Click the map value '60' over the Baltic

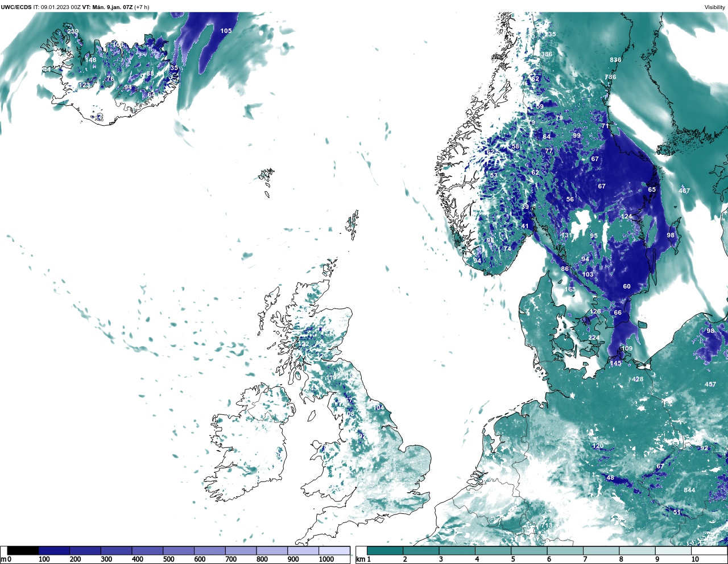[627, 286]
